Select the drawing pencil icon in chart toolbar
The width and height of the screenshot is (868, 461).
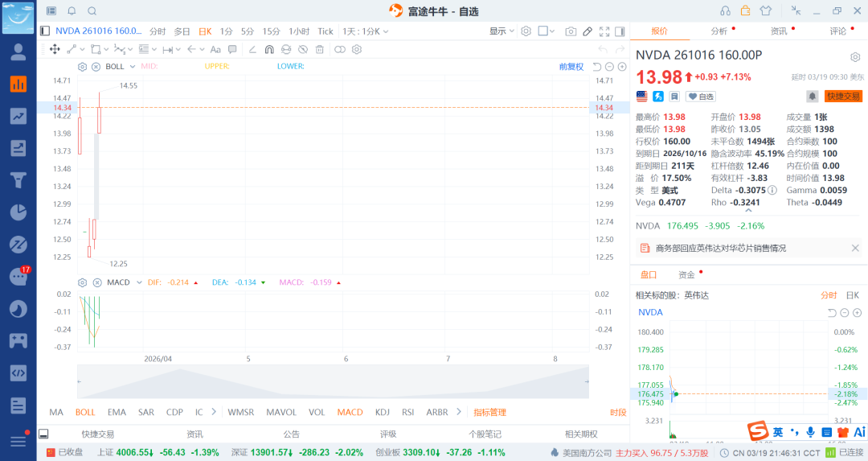[x=588, y=31]
